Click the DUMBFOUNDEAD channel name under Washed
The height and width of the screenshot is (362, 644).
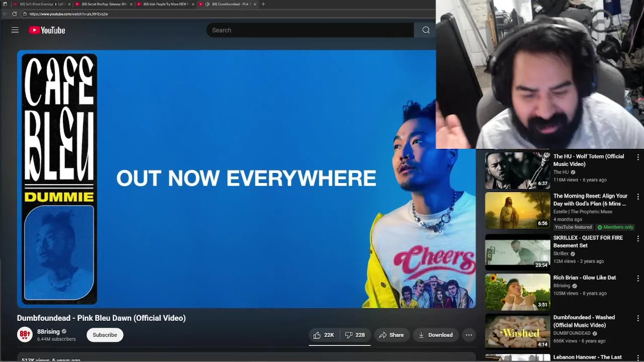coord(572,333)
